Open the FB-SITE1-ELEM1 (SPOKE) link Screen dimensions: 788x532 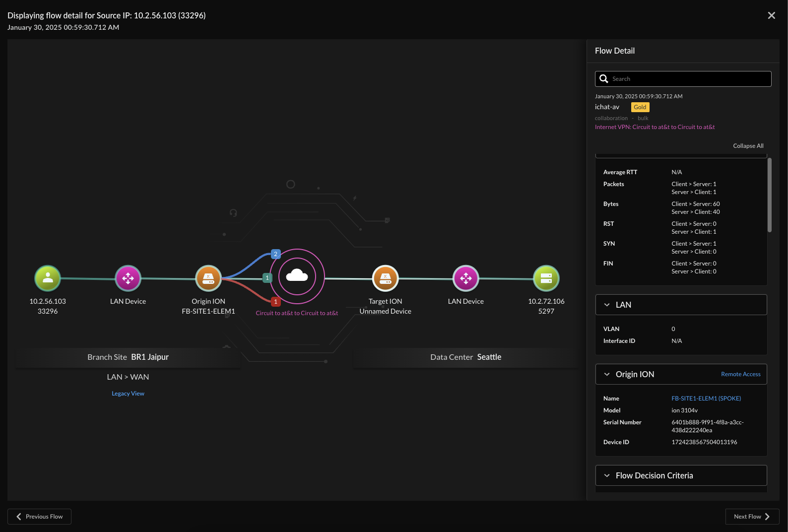(706, 399)
